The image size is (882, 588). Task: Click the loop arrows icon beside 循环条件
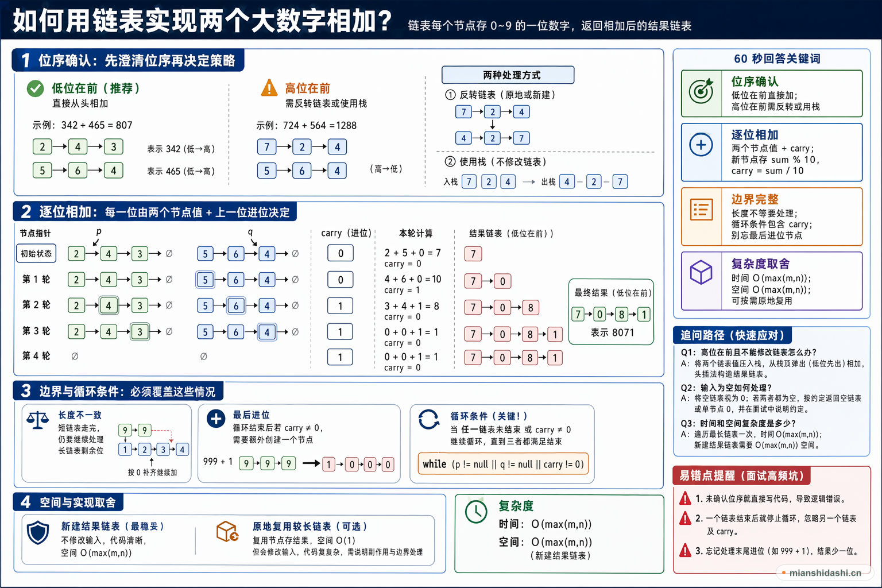[x=429, y=419]
